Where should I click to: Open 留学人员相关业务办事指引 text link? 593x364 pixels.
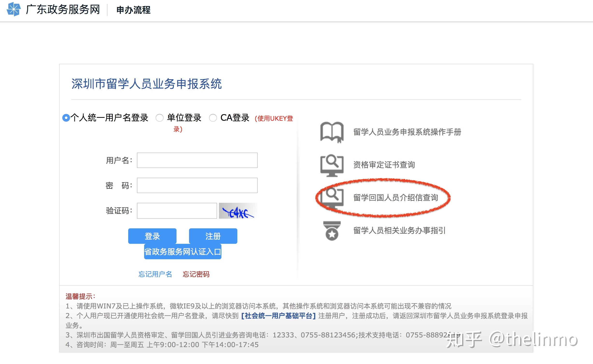pos(400,231)
